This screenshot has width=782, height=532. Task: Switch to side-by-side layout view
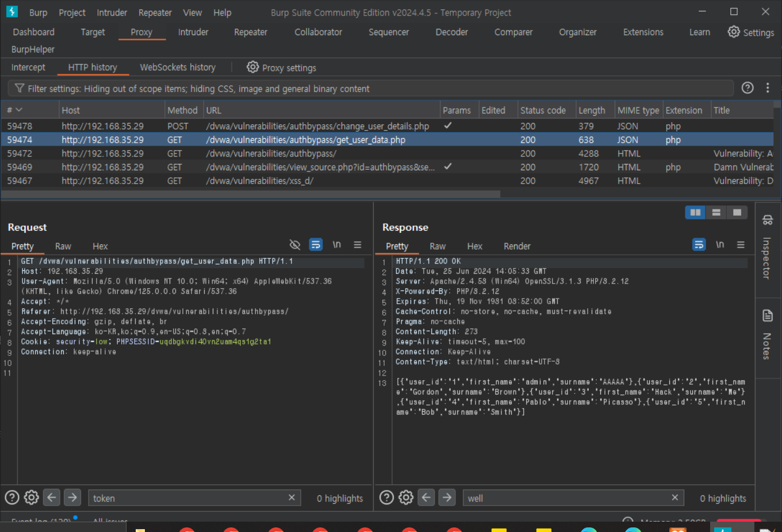coord(695,213)
